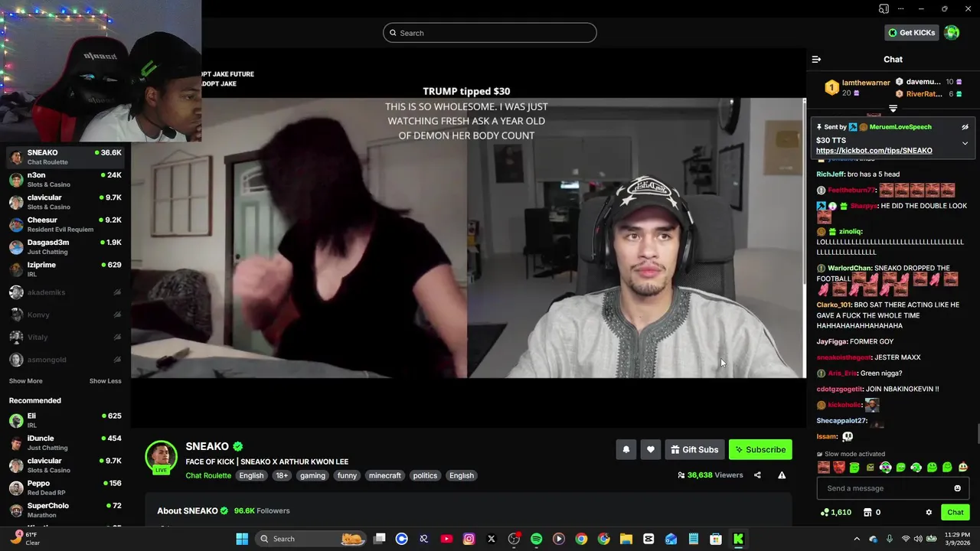The height and width of the screenshot is (551, 980).
Task: Click the Gift Subs button
Action: click(x=694, y=450)
